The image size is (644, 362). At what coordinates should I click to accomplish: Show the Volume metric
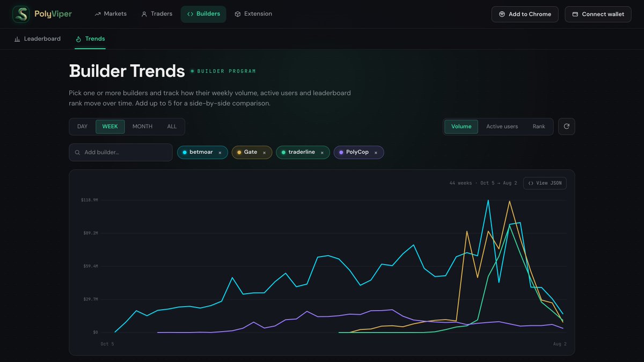[462, 127]
